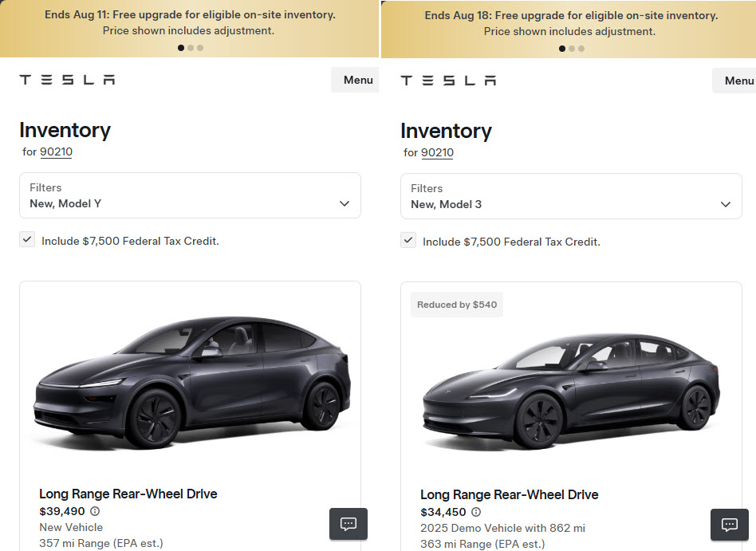Click info icon next to $39,490 price
The image size is (756, 551).
[x=95, y=511]
